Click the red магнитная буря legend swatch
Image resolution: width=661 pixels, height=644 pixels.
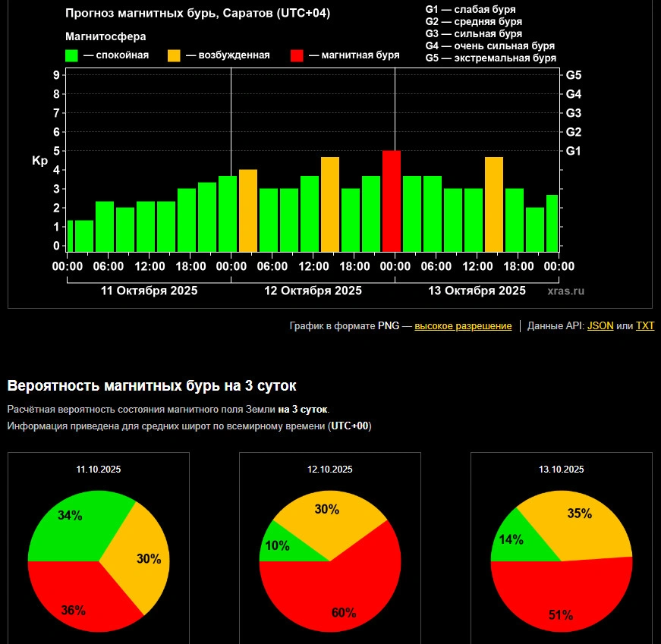297,55
